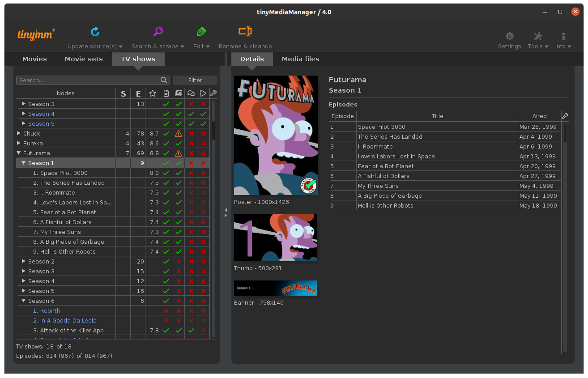The height and width of the screenshot is (378, 588).
Task: Click the Rename & cleanup icon
Action: (x=245, y=32)
